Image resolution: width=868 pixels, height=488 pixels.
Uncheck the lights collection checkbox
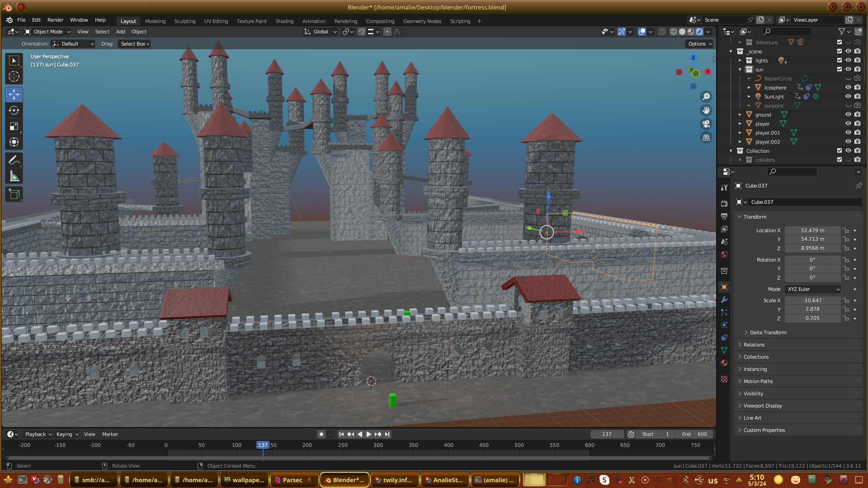(x=840, y=60)
